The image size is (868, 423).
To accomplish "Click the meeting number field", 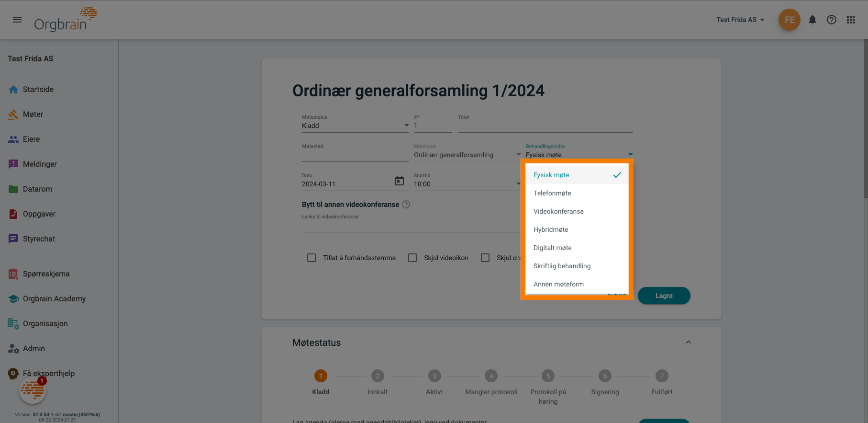I will click(x=433, y=126).
